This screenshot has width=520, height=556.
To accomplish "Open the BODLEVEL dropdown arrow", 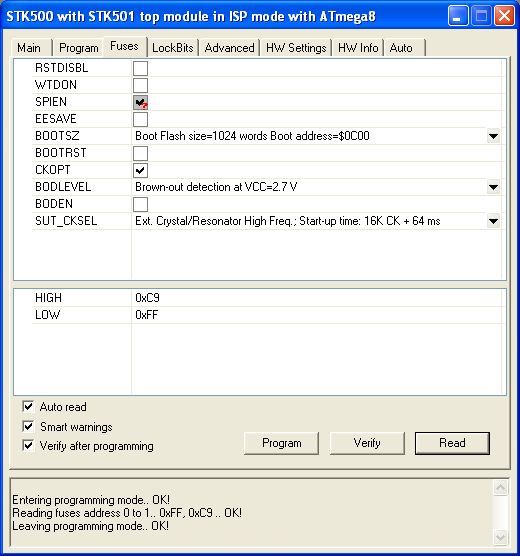I will 493,187.
